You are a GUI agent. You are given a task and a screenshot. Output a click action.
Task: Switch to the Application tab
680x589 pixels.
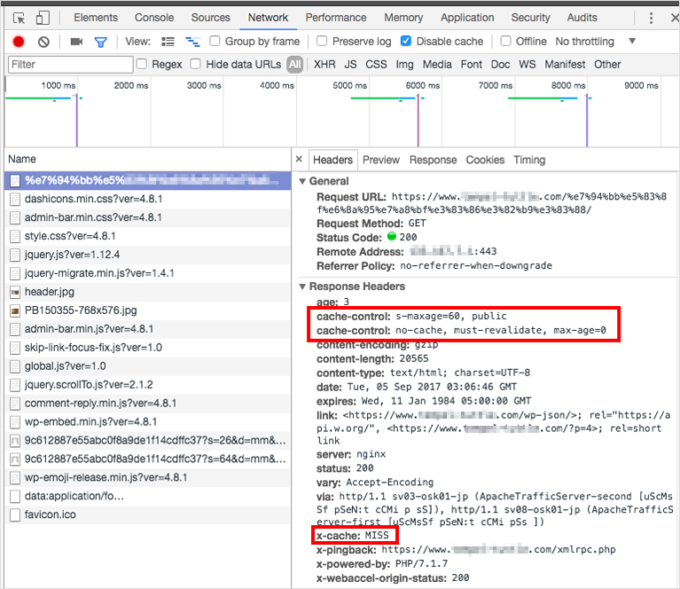[467, 18]
